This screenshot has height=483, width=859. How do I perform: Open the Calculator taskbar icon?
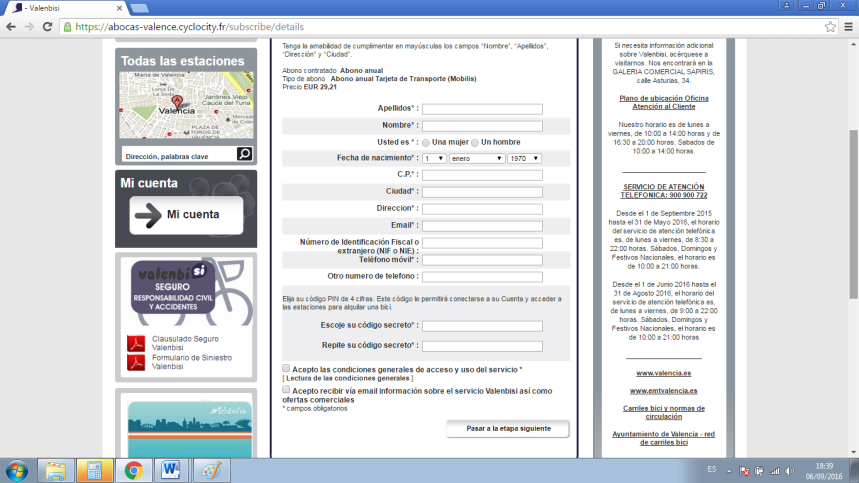point(95,471)
